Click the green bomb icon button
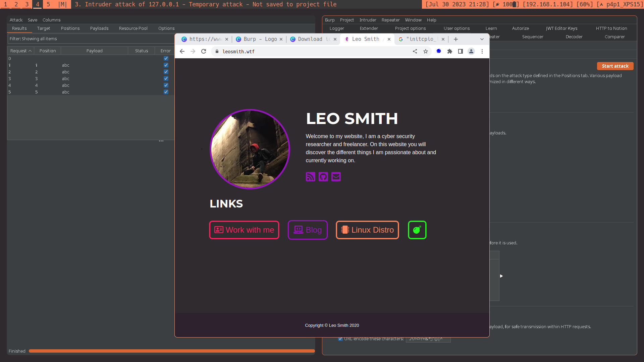644x362 pixels. 417,230
